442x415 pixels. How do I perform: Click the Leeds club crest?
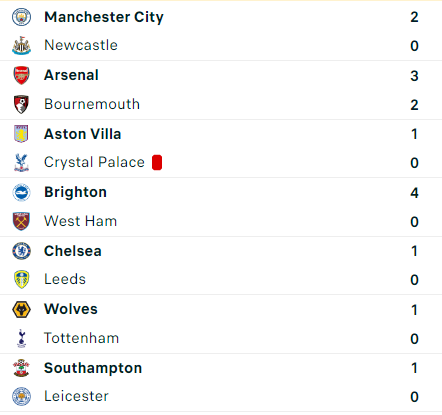coord(21,279)
